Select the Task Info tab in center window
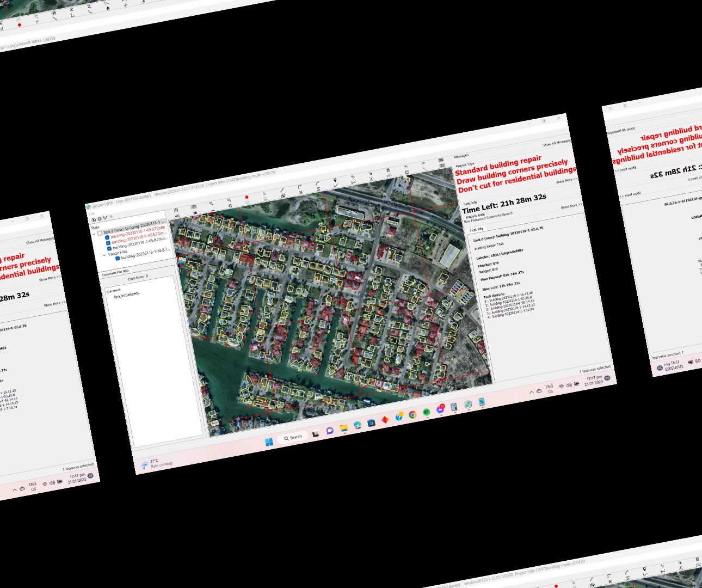This screenshot has height=588, width=702. [x=476, y=229]
